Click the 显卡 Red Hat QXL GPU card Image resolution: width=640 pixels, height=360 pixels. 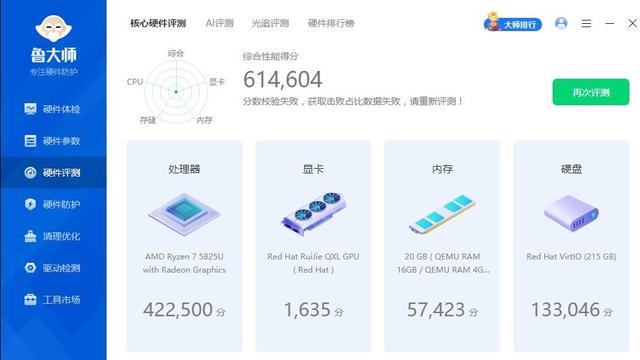(313, 246)
